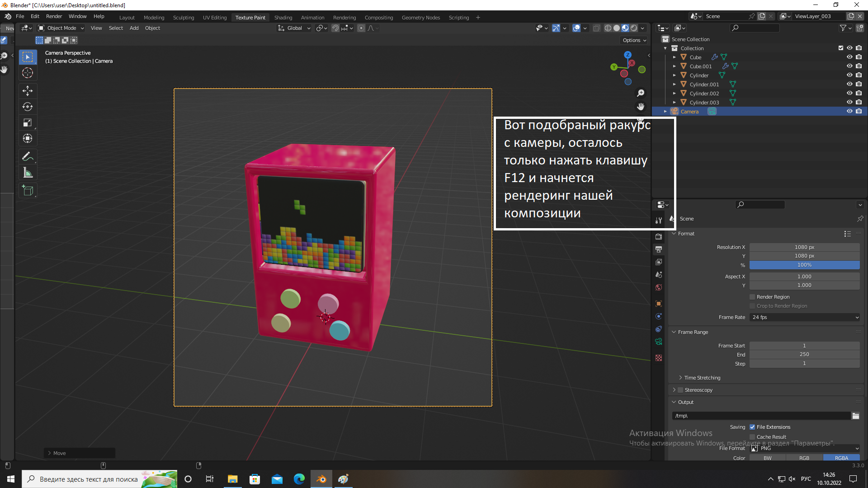Enable Cache Result checkbox

click(752, 437)
